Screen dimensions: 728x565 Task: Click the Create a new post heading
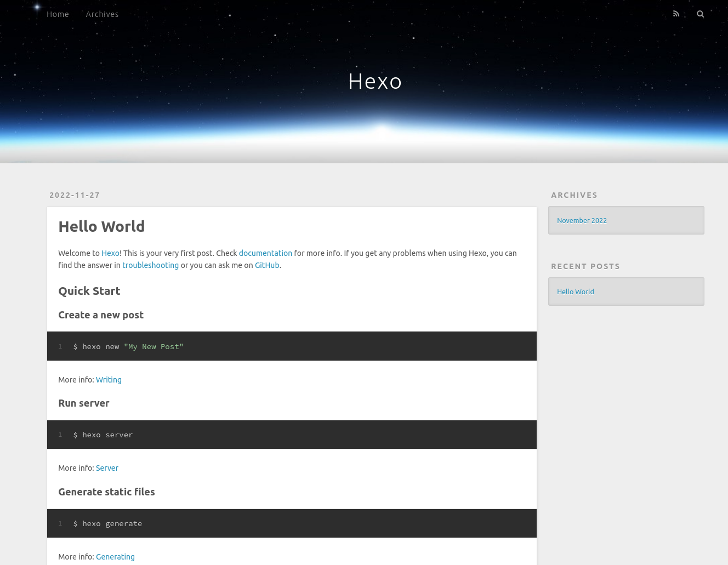101,315
